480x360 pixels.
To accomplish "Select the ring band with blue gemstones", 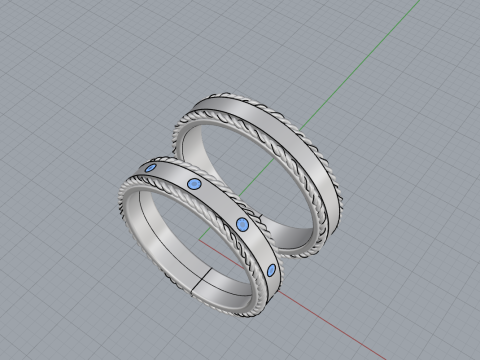I will point(218,200).
